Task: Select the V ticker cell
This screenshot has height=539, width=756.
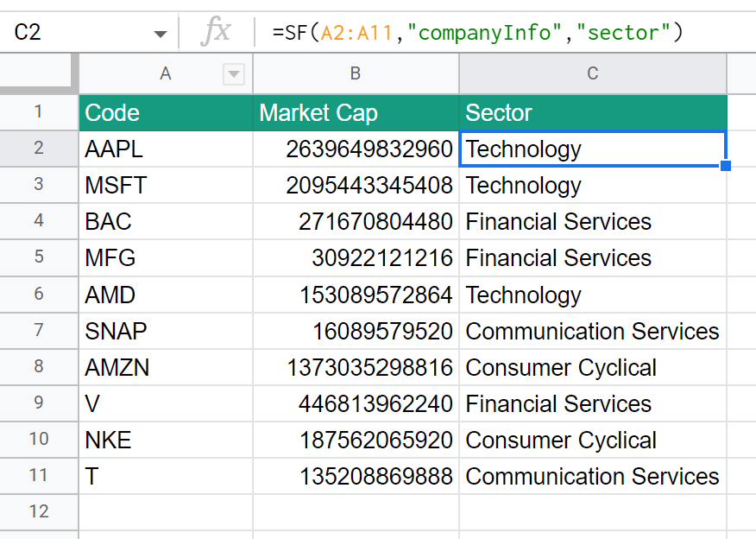Action: (166, 403)
